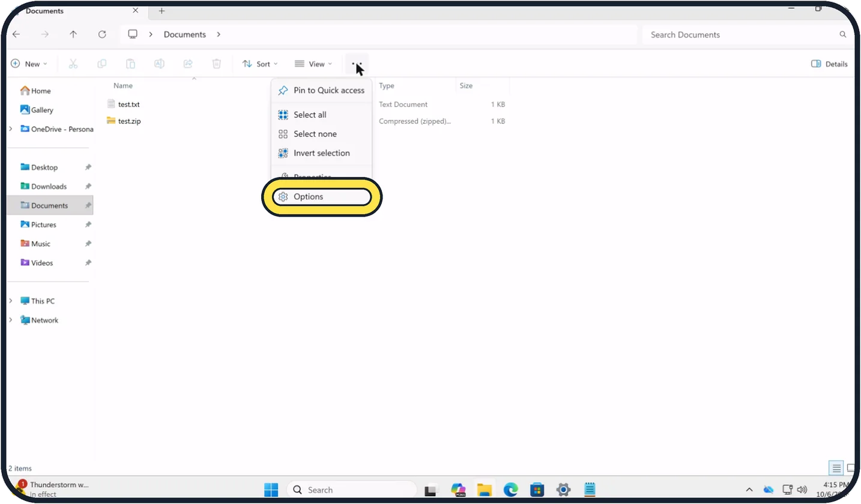
Task: Switch to the details list view in the status bar
Action: coord(836,468)
